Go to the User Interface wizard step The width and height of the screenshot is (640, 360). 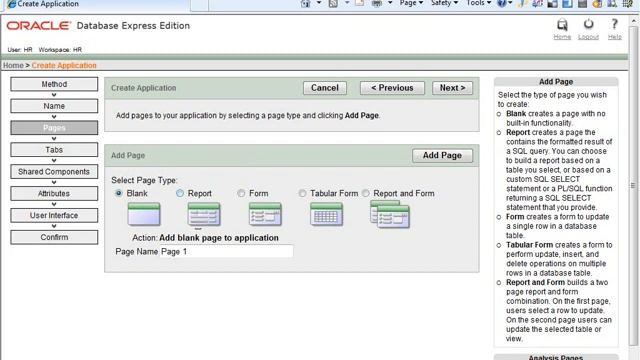point(54,216)
